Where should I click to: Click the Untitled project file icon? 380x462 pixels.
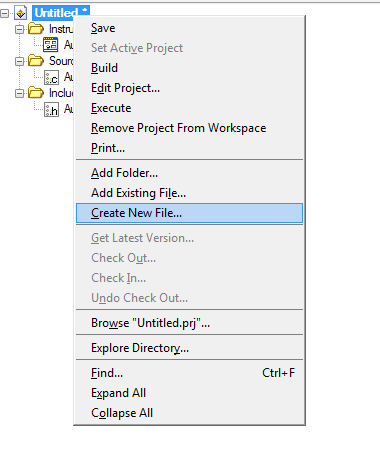pos(21,13)
